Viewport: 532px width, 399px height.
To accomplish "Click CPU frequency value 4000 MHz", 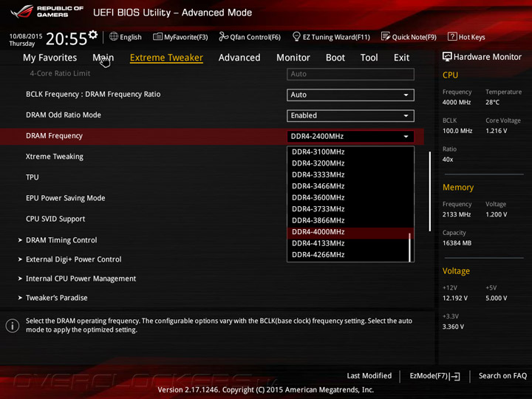I will [457, 103].
